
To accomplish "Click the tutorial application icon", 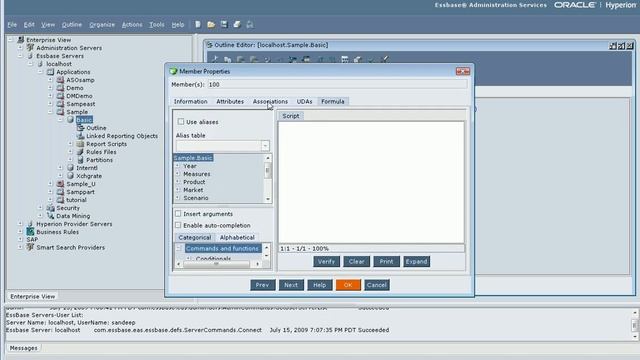I will click(x=60, y=200).
